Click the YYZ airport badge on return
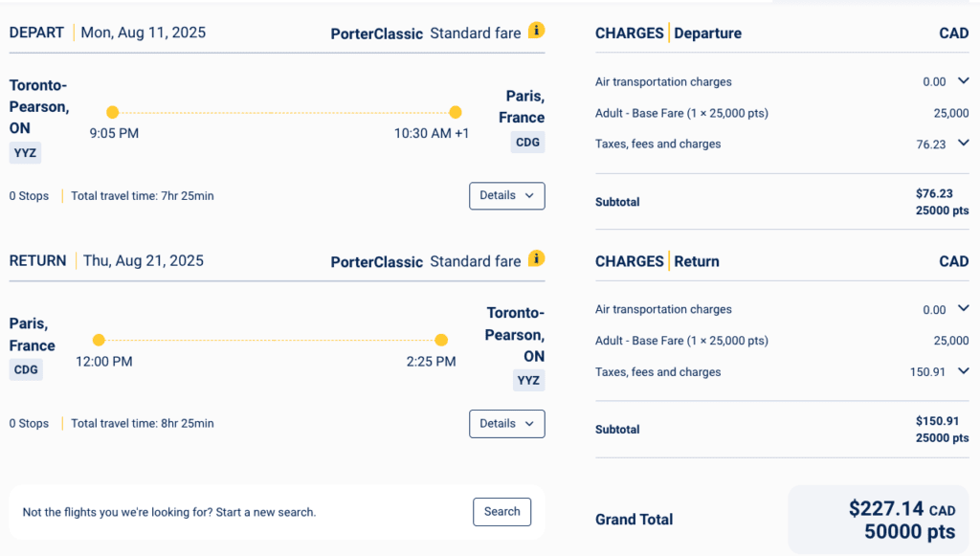The height and width of the screenshot is (556, 980). point(528,380)
